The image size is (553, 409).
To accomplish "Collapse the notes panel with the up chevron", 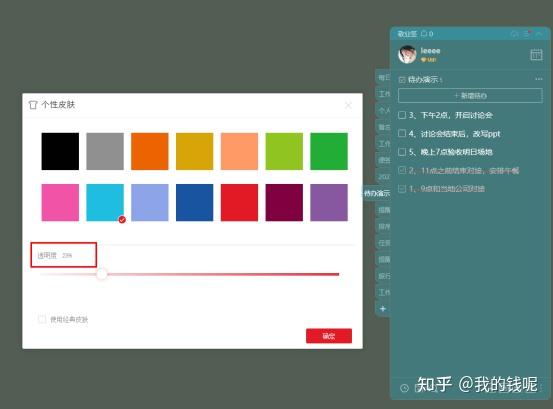I will click(x=539, y=34).
